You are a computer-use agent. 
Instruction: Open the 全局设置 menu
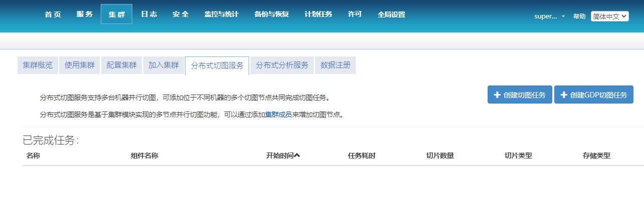pos(391,14)
